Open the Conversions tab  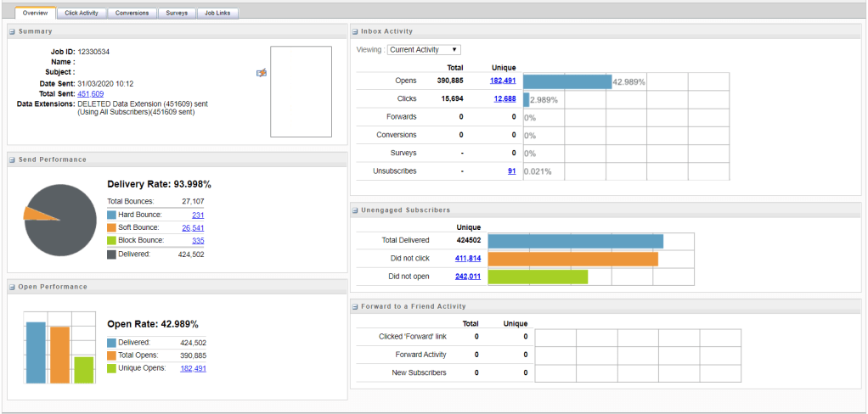pyautogui.click(x=132, y=14)
